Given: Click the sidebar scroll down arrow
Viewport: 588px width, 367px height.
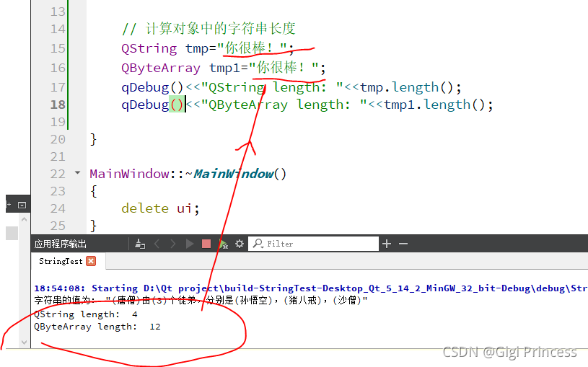Looking at the screenshot, I should coord(24,342).
